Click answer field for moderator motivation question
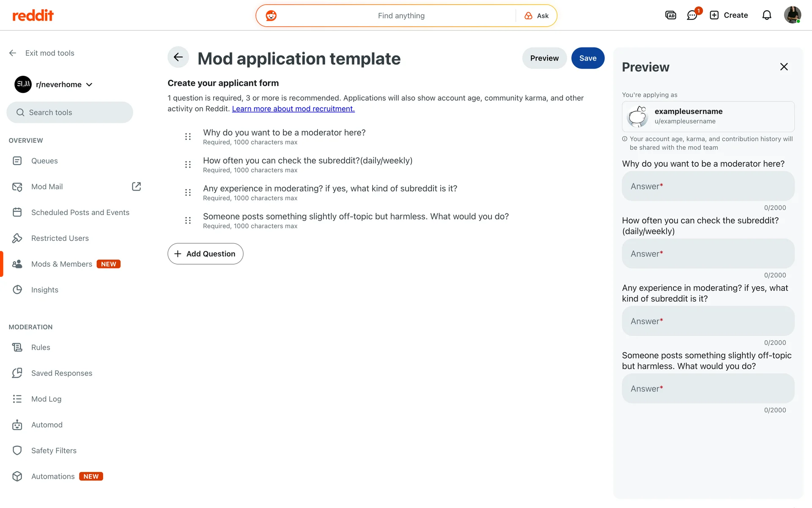This screenshot has height=508, width=812. (x=708, y=186)
